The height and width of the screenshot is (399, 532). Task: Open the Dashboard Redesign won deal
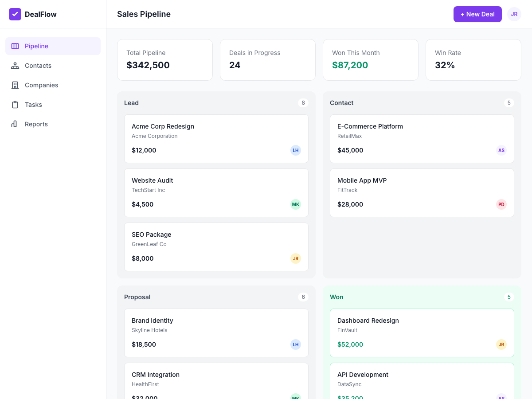click(x=422, y=333)
